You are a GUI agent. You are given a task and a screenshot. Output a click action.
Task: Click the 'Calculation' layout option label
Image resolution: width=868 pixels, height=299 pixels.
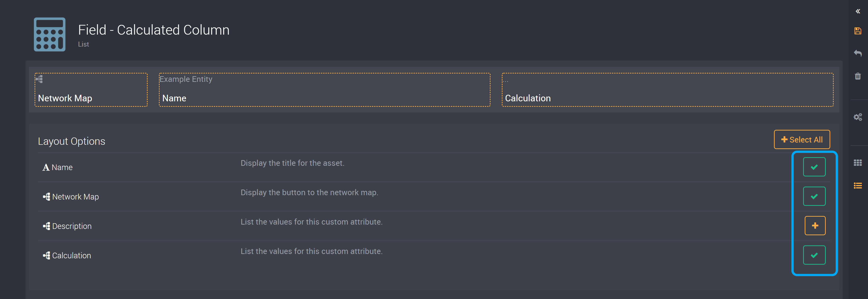71,256
